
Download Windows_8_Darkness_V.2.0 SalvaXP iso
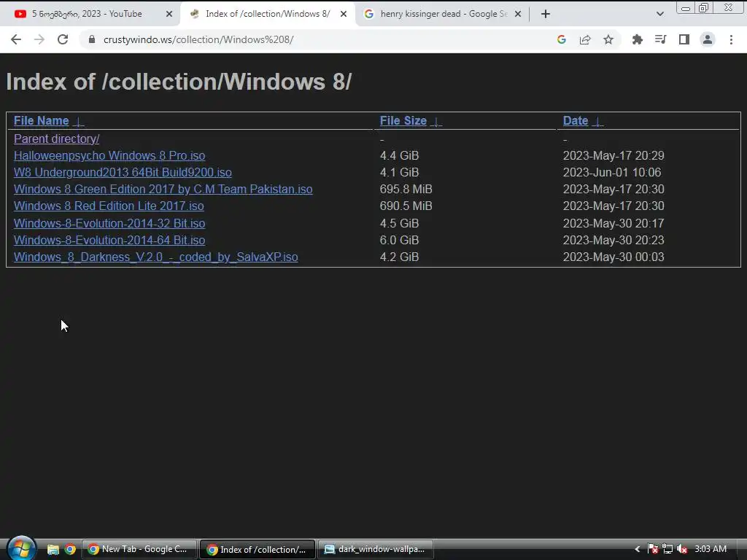click(156, 257)
